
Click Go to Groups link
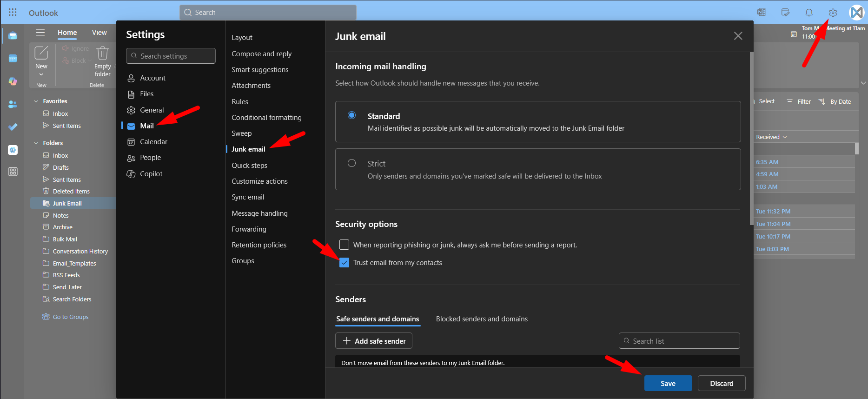tap(70, 317)
